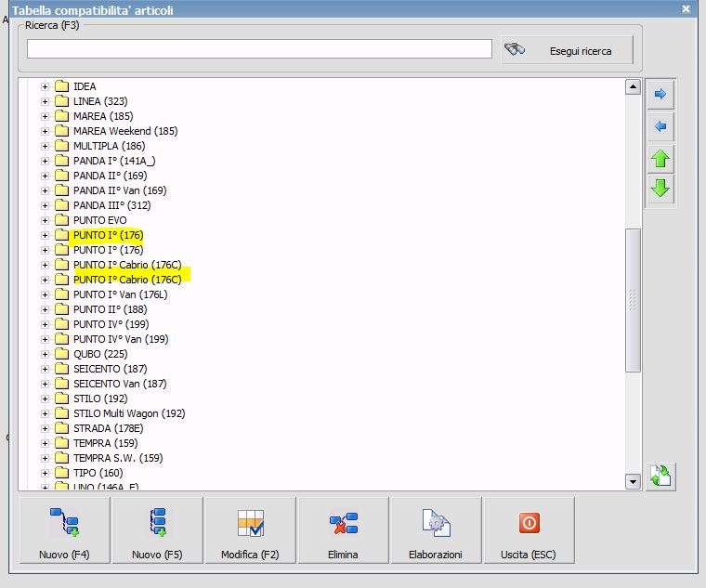Select PUNTO II° (188) row
The image size is (706, 588).
[x=111, y=309]
